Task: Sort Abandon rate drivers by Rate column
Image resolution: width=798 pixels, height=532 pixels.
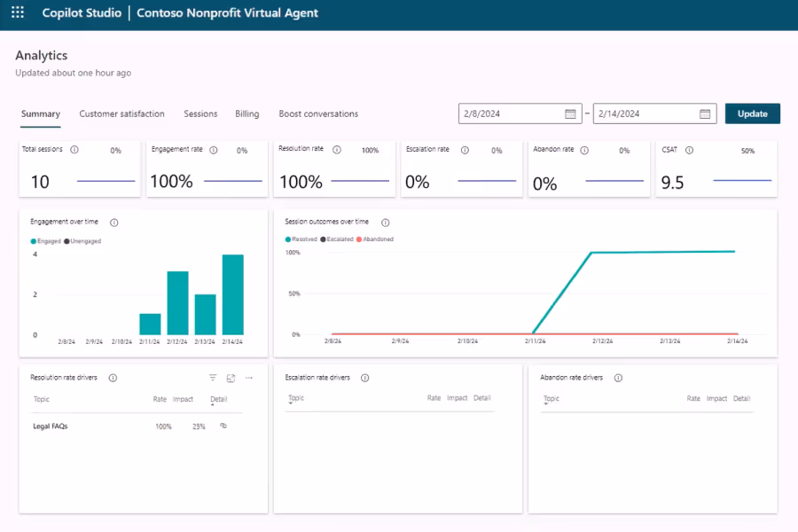Action: (x=693, y=399)
